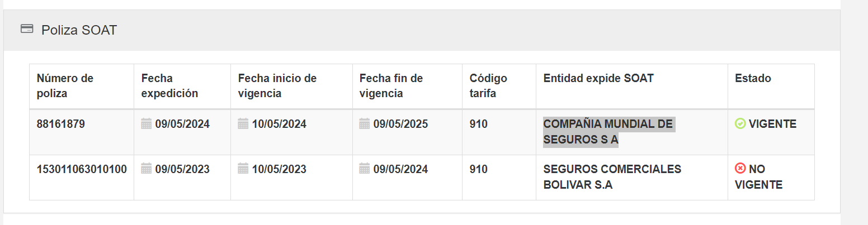Click the Fecha expedición column header
Screen dimensions: 868x225
point(169,86)
